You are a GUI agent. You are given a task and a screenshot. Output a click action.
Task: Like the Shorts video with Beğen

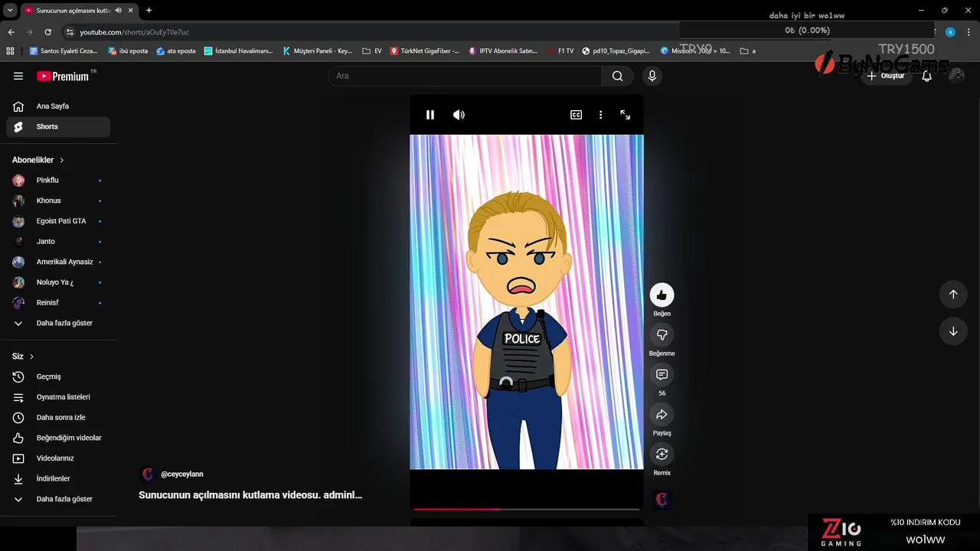661,295
